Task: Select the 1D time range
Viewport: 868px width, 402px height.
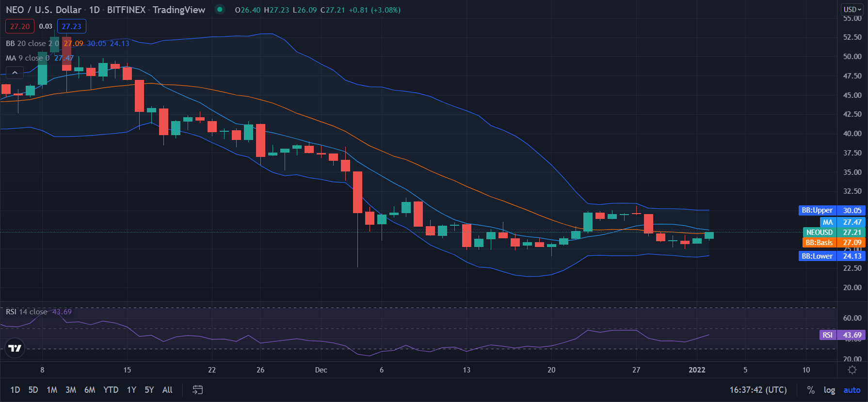Action: point(15,390)
